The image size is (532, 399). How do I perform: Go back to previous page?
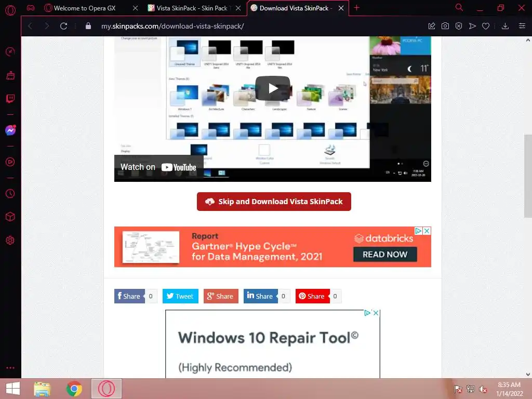coord(30,26)
